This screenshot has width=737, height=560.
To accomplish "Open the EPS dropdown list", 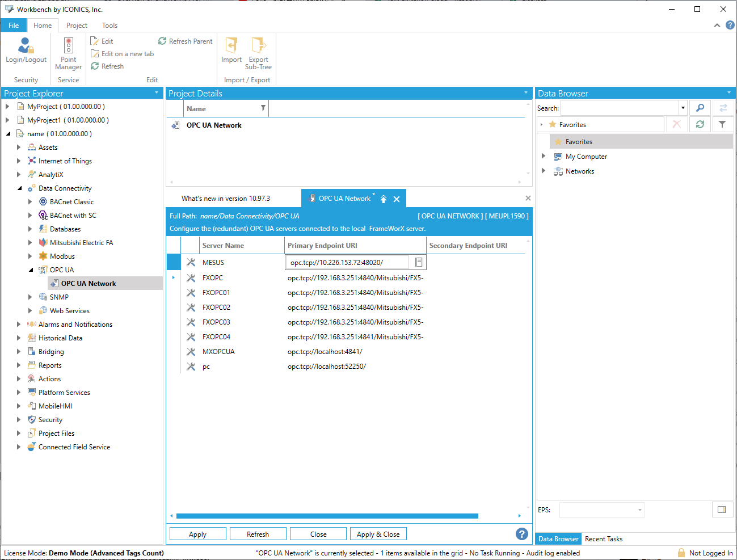I will 639,510.
